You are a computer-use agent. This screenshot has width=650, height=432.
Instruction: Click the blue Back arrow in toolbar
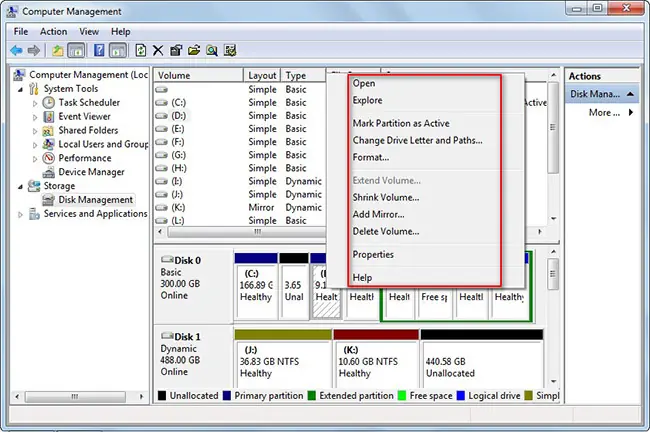(x=16, y=51)
